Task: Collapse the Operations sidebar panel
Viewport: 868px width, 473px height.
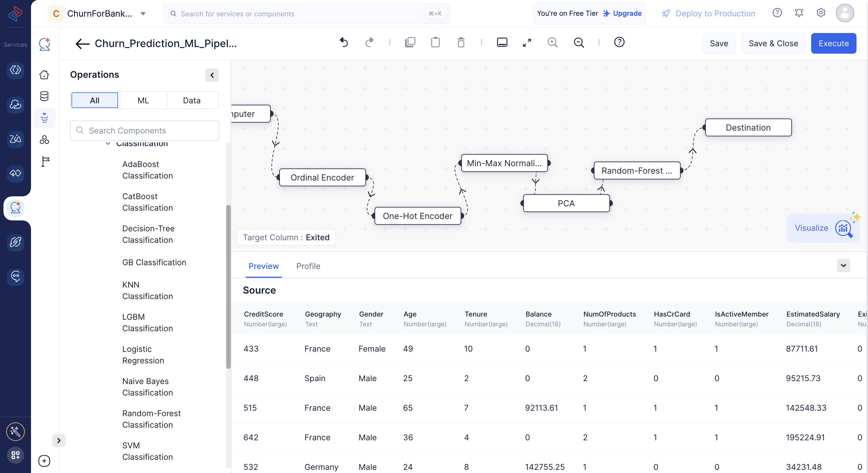Action: 213,75
